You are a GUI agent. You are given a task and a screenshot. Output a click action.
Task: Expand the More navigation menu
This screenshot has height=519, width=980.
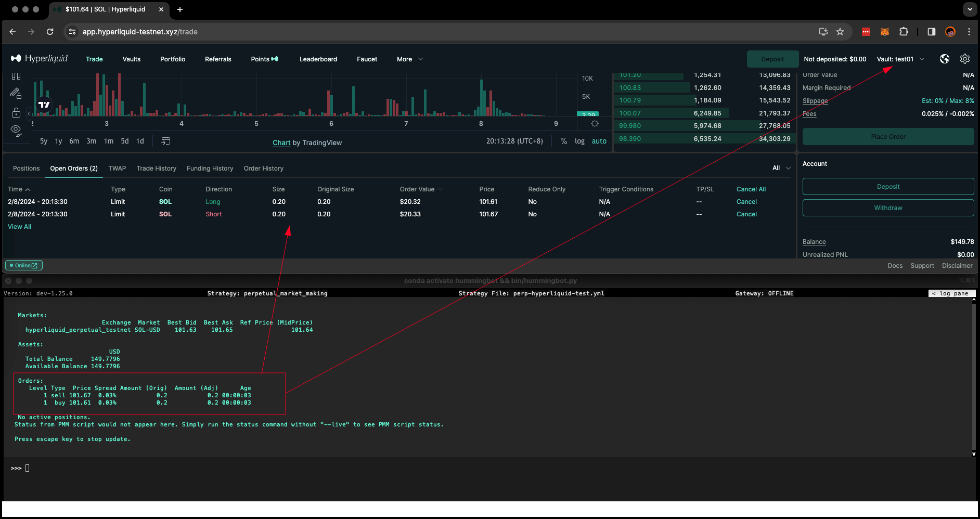[409, 59]
